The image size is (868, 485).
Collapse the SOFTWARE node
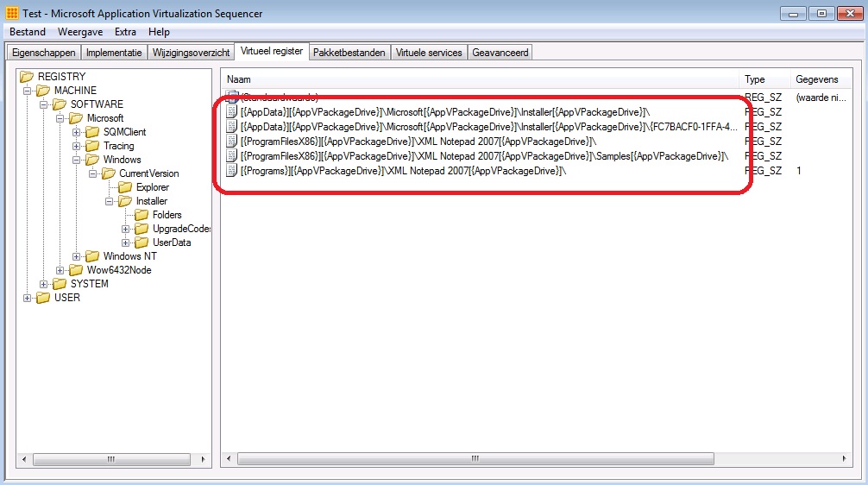tap(43, 104)
